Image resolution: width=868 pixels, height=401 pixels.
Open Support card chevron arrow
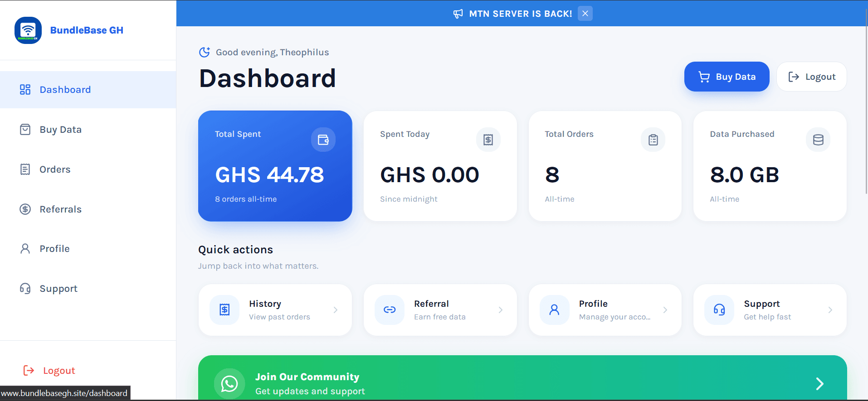(x=830, y=310)
